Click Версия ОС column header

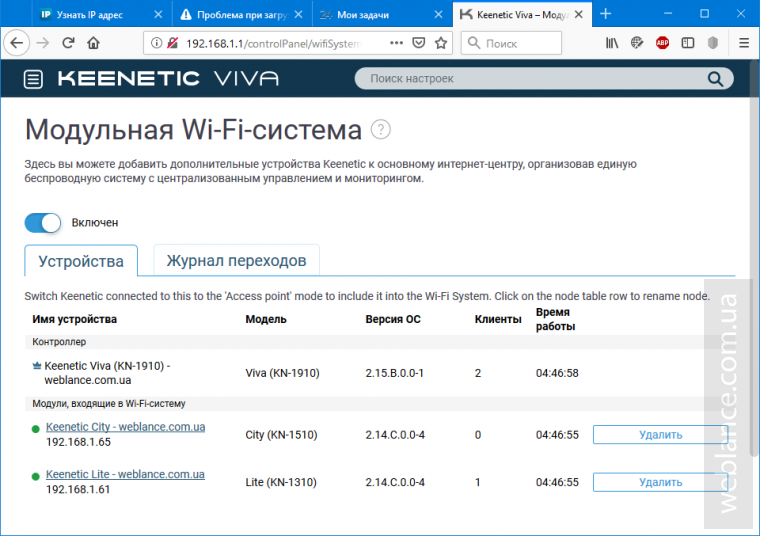(393, 319)
